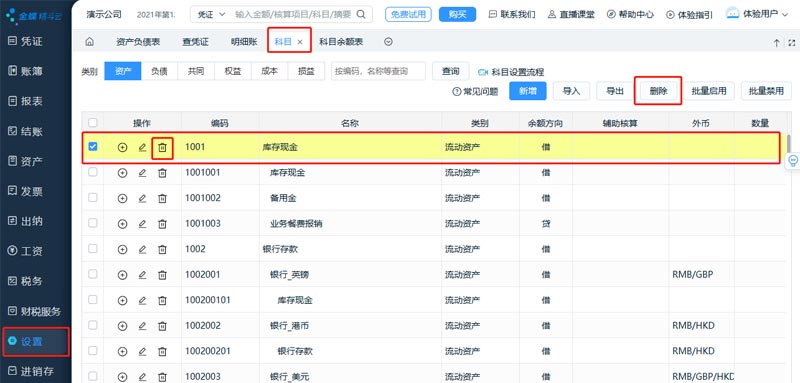Switch to the 明细账 tab

click(244, 42)
